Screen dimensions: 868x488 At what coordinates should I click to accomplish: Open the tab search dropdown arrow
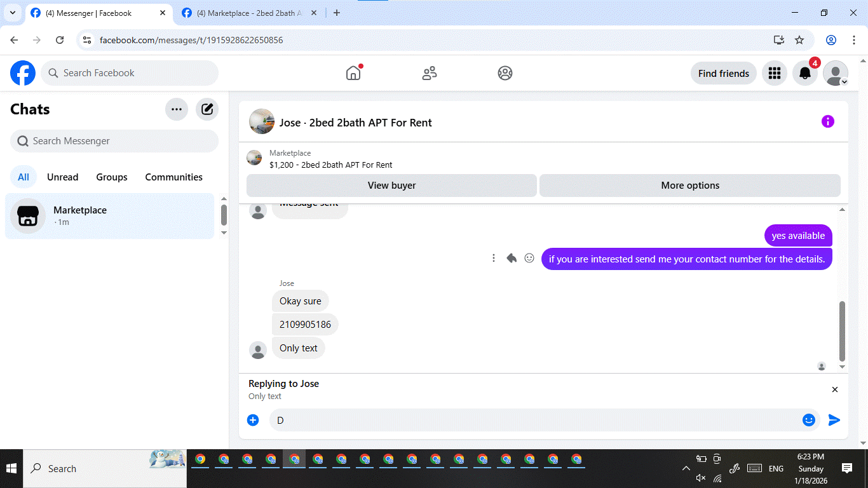click(x=13, y=13)
